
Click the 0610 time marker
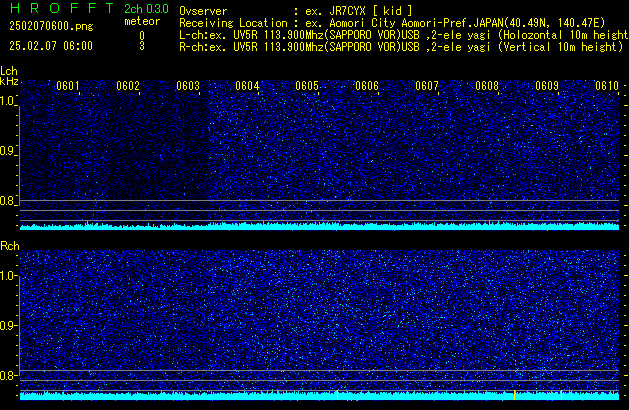coord(607,86)
